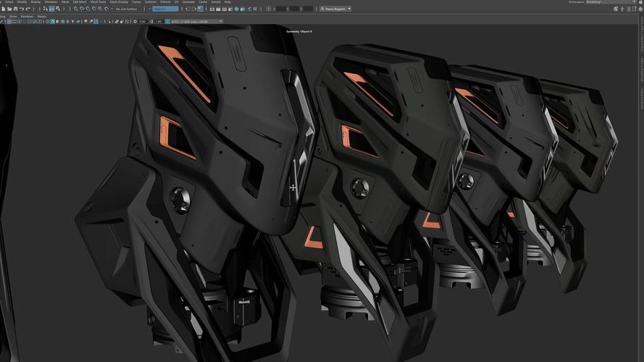Screen dimensions: 644x362
Task: Click the Symmetry Object X field
Action: (165, 9)
